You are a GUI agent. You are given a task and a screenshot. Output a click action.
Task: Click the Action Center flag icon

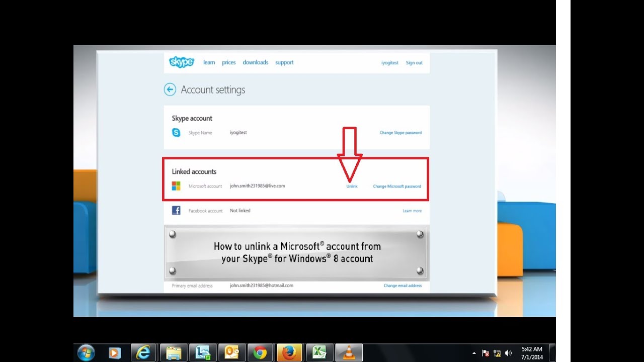pos(486,353)
